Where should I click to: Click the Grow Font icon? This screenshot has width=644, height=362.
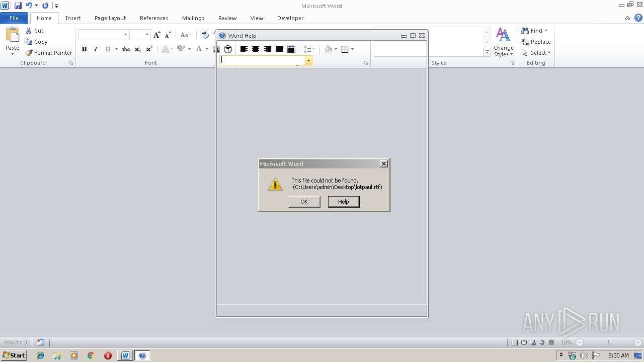[x=157, y=35]
